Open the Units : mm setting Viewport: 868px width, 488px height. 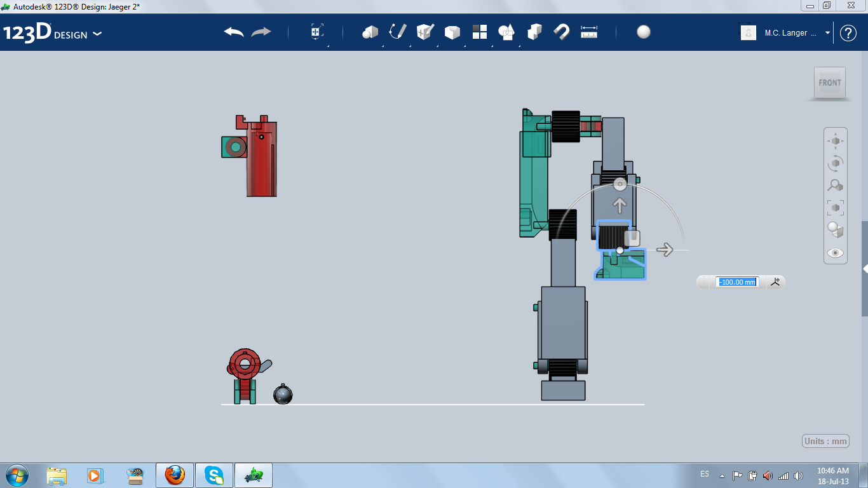[x=825, y=441]
